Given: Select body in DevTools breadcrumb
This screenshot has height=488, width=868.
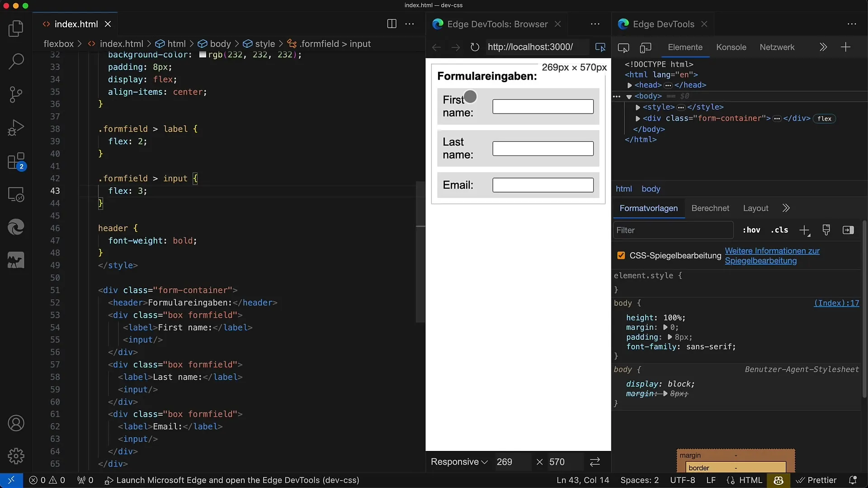Looking at the screenshot, I should tap(651, 189).
